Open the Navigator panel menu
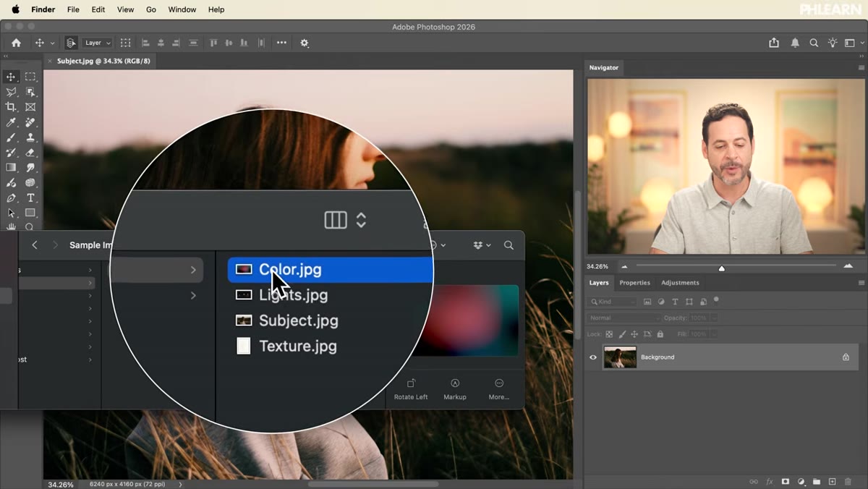 (x=861, y=67)
